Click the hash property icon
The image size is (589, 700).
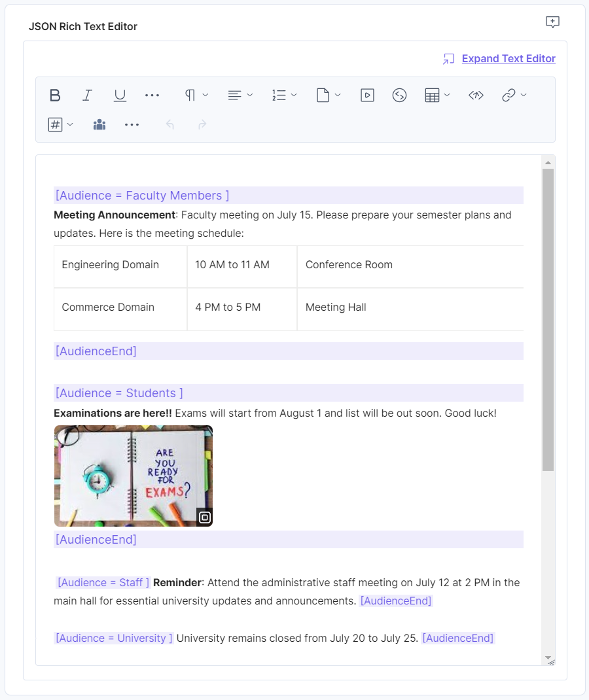(55, 125)
